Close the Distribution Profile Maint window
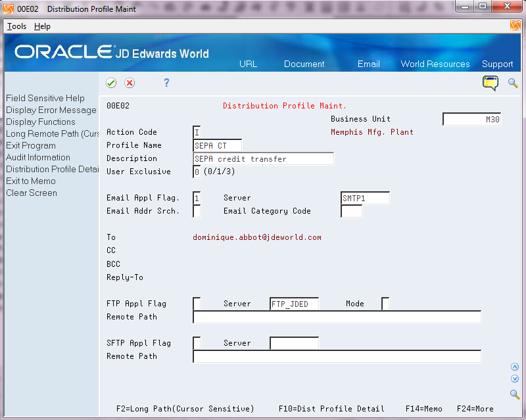The image size is (526, 420). pos(507,7)
